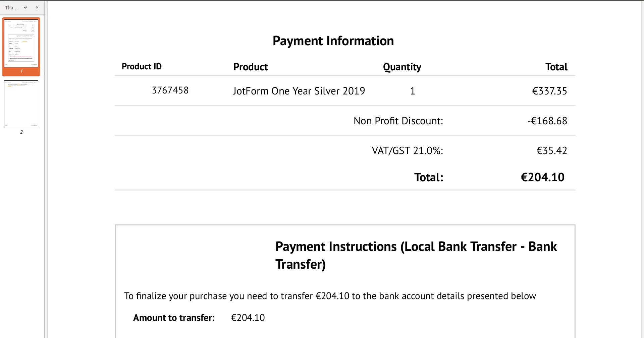This screenshot has height=338, width=644.
Task: Open the "Thu..." thumbnails mode dropdown
Action: pyautogui.click(x=11, y=7)
